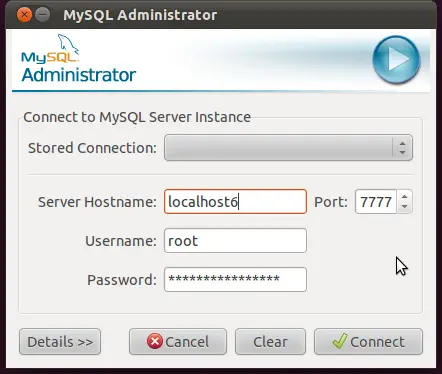Click the Connect button
442x374 pixels.
(368, 342)
